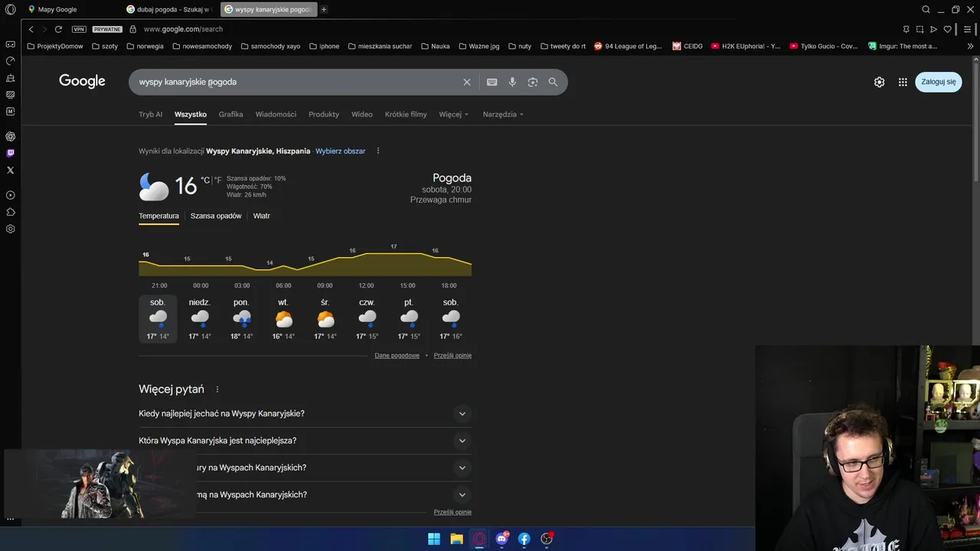Open Google on-screen keyboard input tool
Image resolution: width=980 pixels, height=551 pixels.
tap(492, 82)
